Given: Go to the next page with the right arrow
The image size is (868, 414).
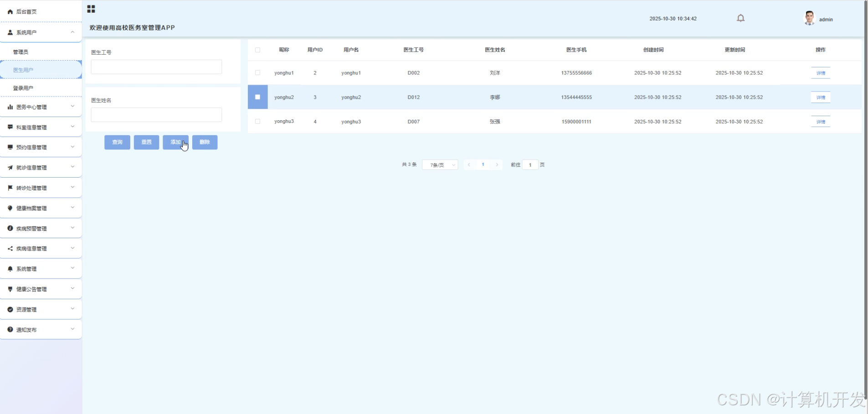Looking at the screenshot, I should (497, 165).
